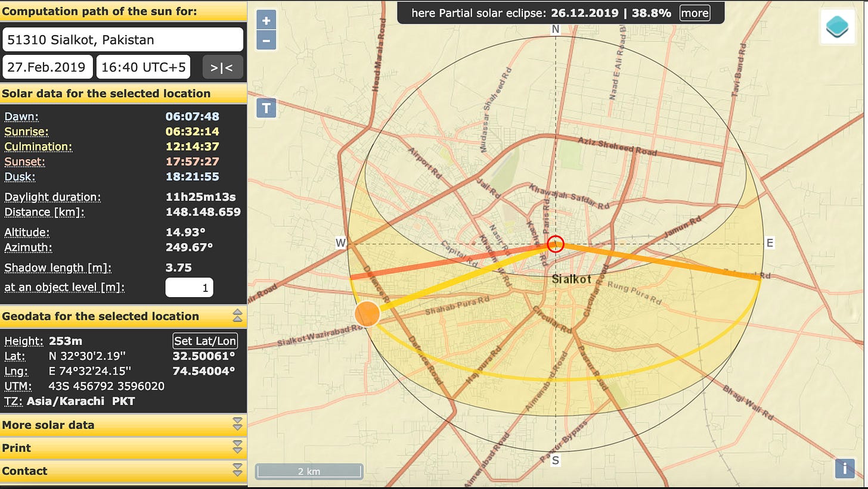Click the red location marker circle
Image resolution: width=868 pixels, height=489 pixels.
[555, 244]
